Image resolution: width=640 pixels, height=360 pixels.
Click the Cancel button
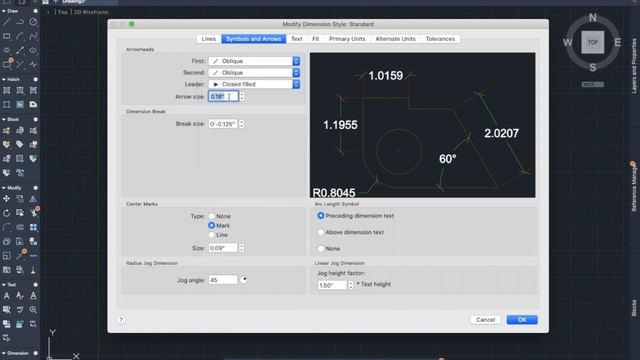485,320
